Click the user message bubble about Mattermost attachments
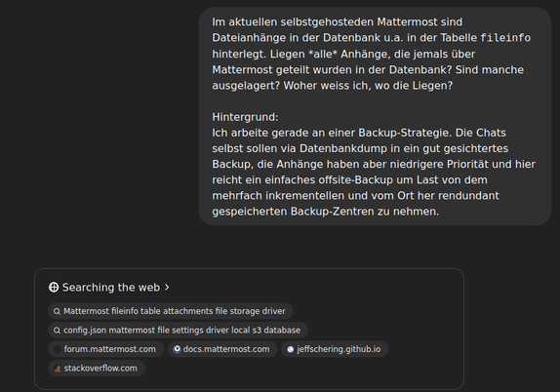 coord(375,116)
